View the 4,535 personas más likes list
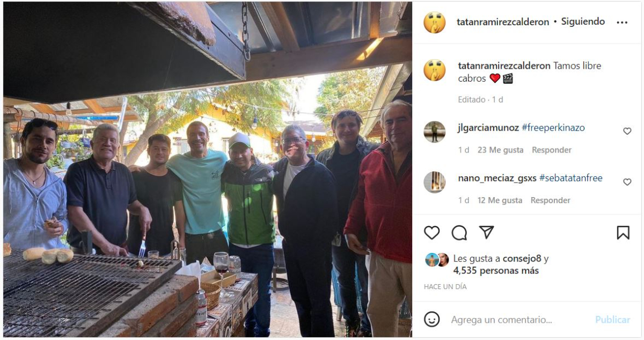 point(496,271)
